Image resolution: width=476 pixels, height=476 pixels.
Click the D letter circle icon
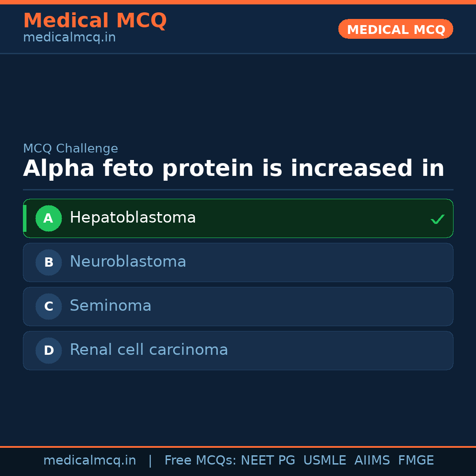coord(48,350)
